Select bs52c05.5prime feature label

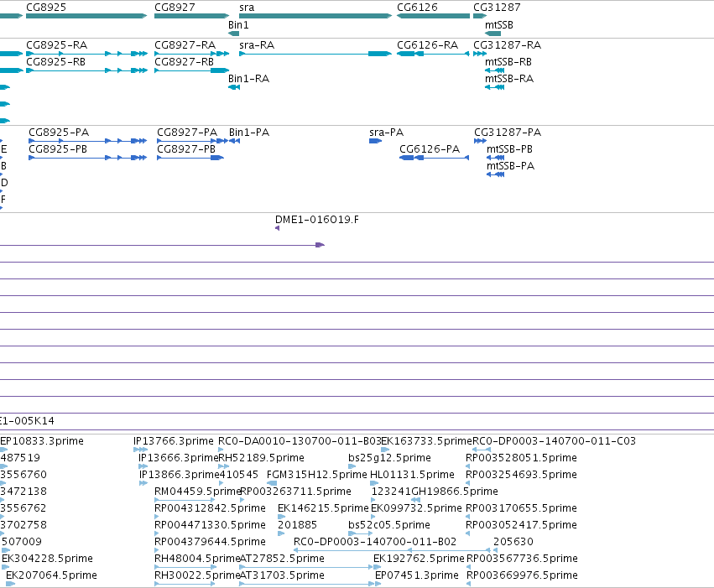pos(389,525)
